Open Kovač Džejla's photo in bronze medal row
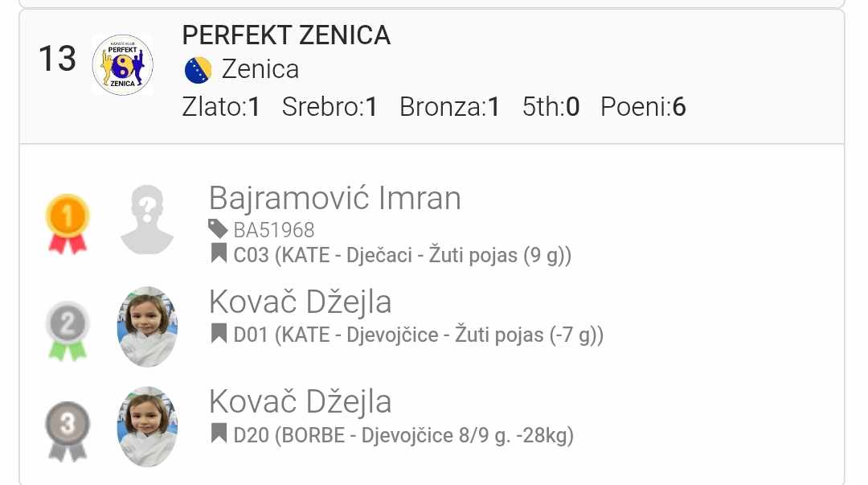868x485 pixels. click(x=147, y=426)
